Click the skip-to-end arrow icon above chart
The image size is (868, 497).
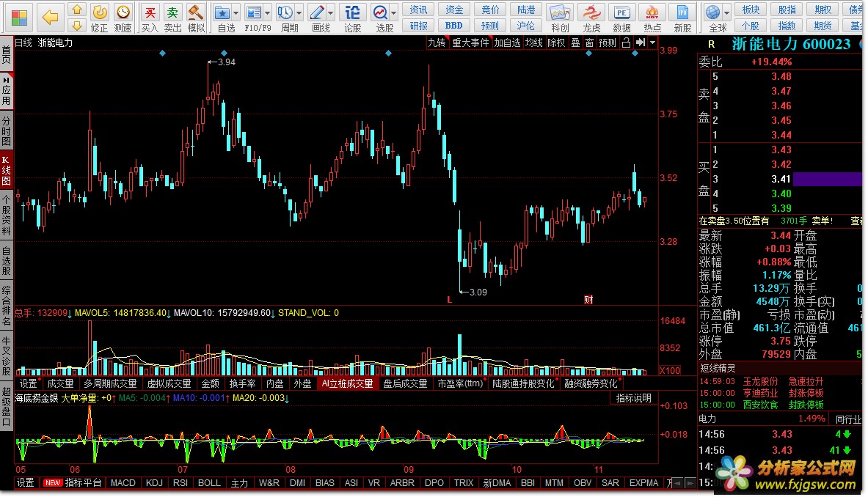click(x=641, y=43)
